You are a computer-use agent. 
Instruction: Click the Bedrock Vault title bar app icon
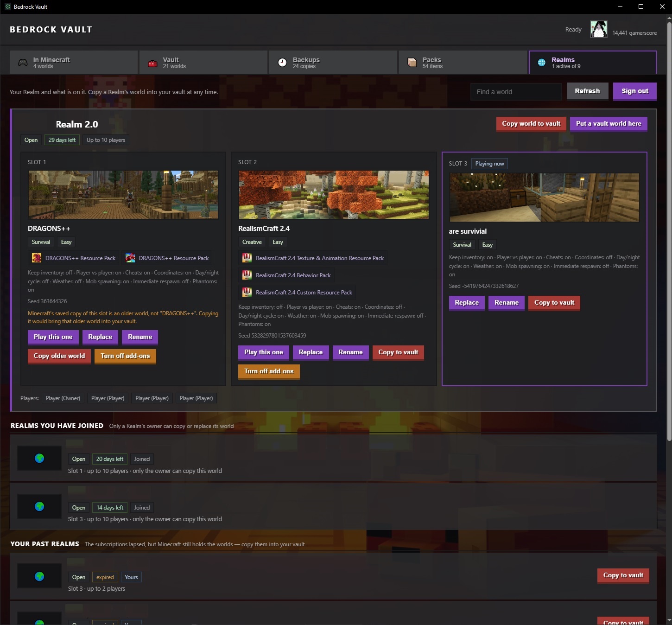point(7,6)
